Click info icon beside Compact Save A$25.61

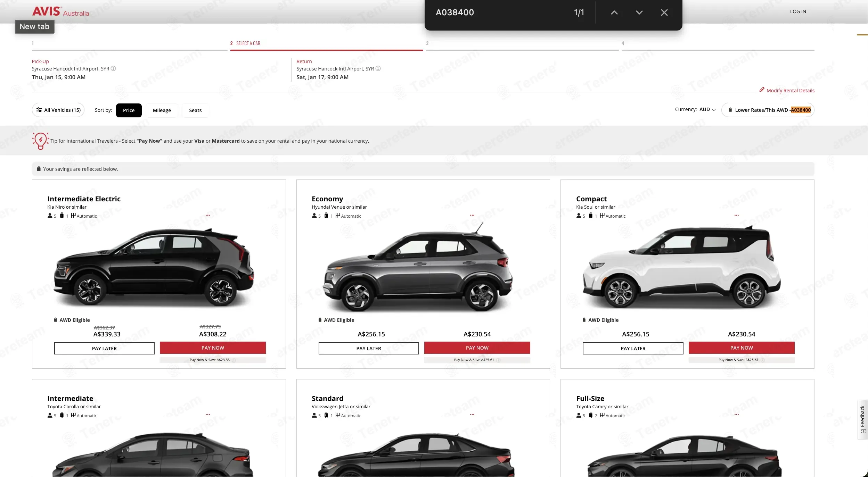pyautogui.click(x=763, y=360)
